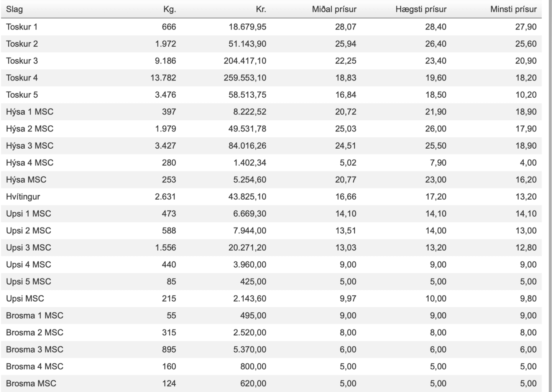Image resolution: width=552 pixels, height=392 pixels.
Task: Select the Hvítingur row label
Action: (23, 197)
